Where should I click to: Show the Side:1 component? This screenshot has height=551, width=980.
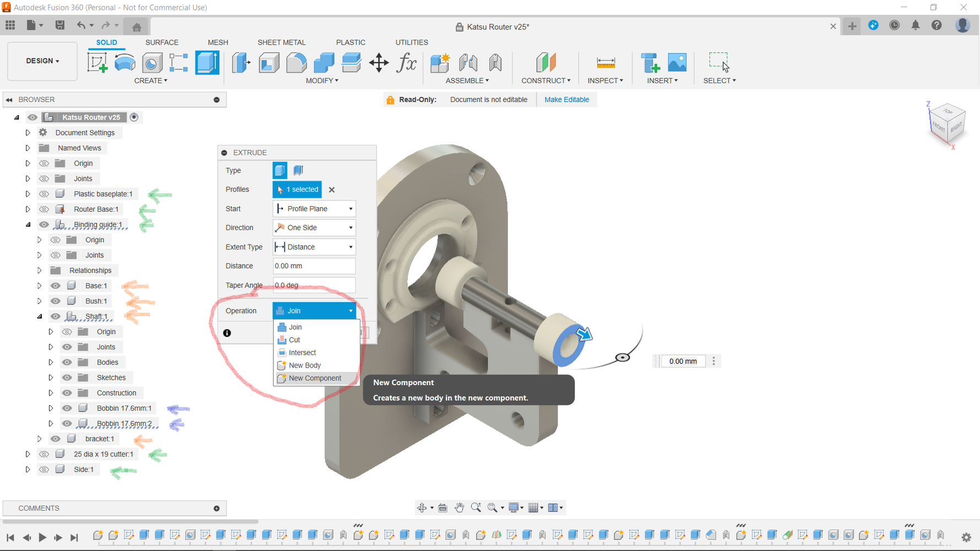coord(44,469)
